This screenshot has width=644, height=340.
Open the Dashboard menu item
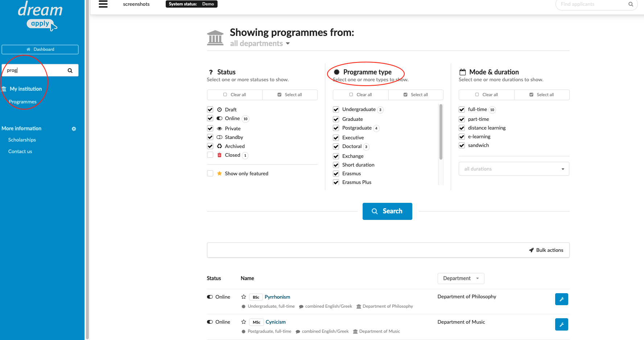[40, 49]
